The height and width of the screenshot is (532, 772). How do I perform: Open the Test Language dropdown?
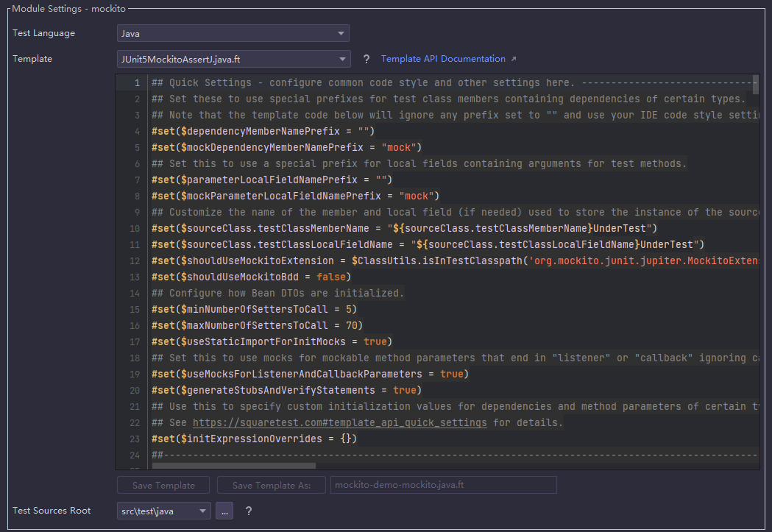click(233, 33)
